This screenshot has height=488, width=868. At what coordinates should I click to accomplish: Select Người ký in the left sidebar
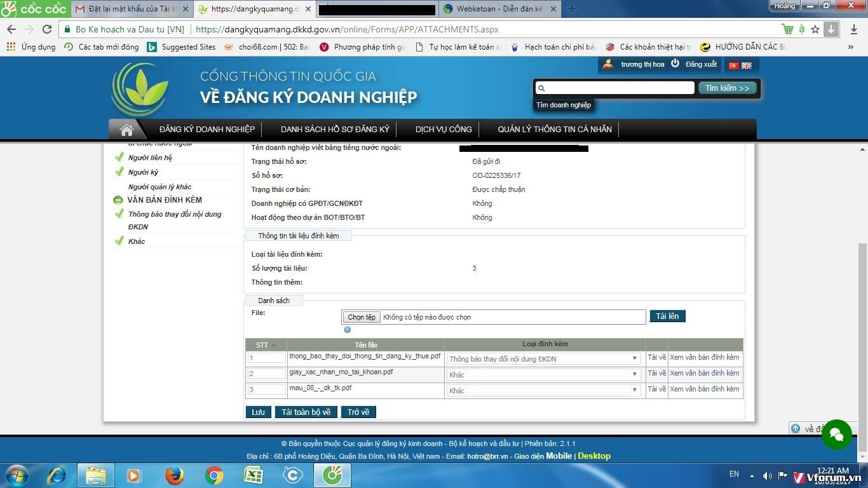pyautogui.click(x=143, y=172)
